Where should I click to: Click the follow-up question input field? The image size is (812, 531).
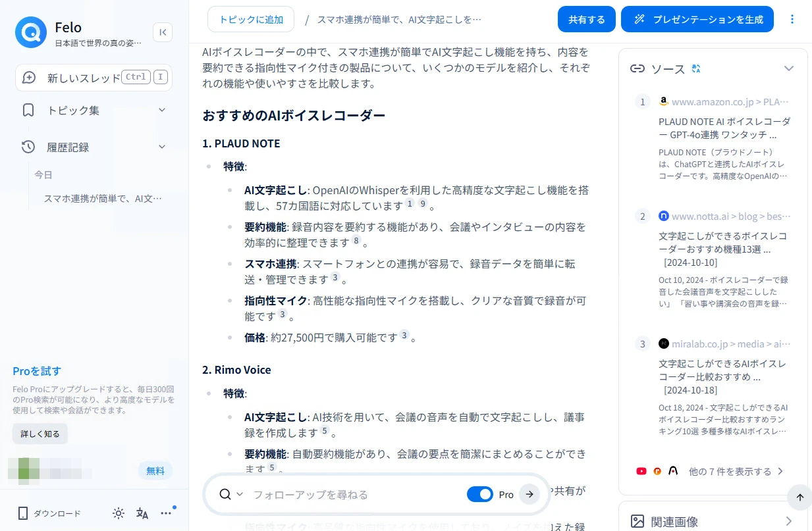(356, 494)
